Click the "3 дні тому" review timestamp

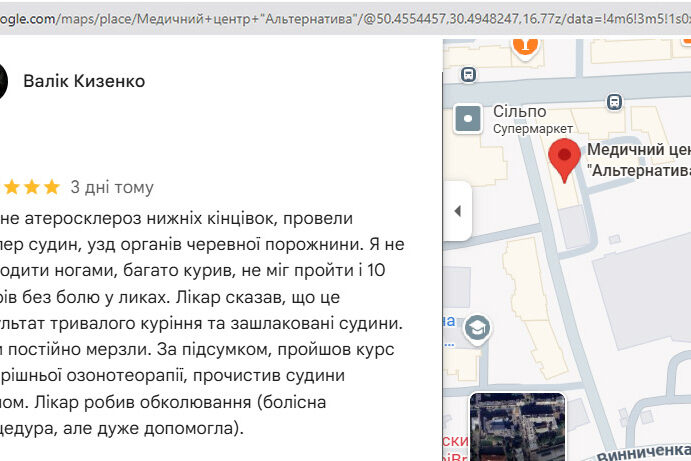click(112, 187)
